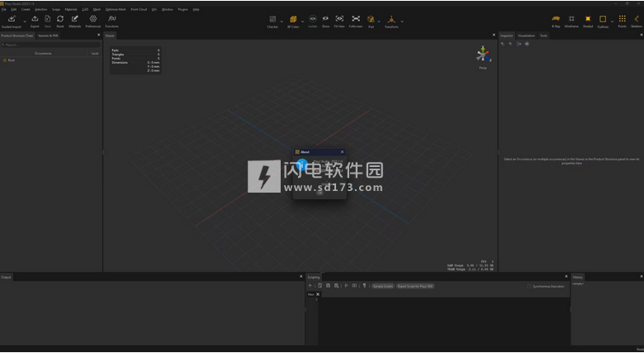Switch to the Variants & PMI tab

pos(48,36)
